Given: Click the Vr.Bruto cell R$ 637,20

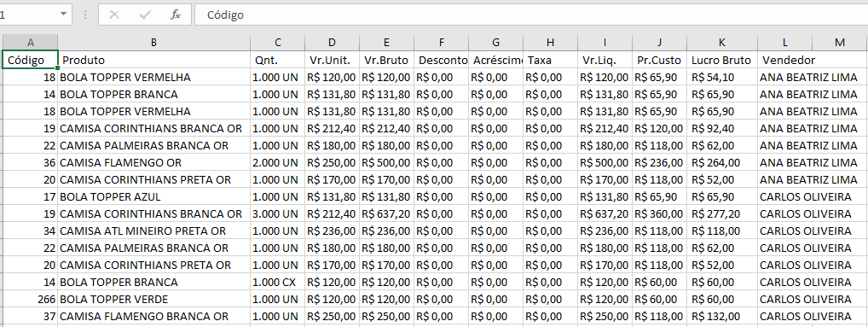Looking at the screenshot, I should click(x=386, y=214).
